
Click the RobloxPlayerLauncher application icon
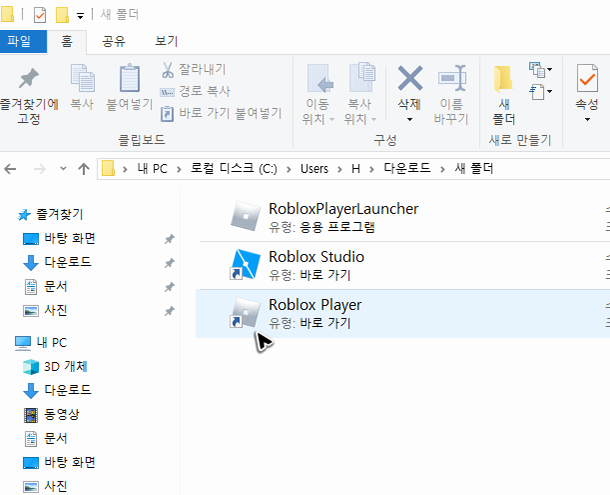(245, 216)
